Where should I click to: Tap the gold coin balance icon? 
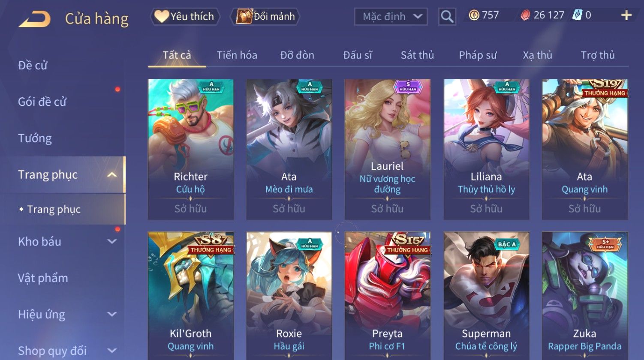474,15
